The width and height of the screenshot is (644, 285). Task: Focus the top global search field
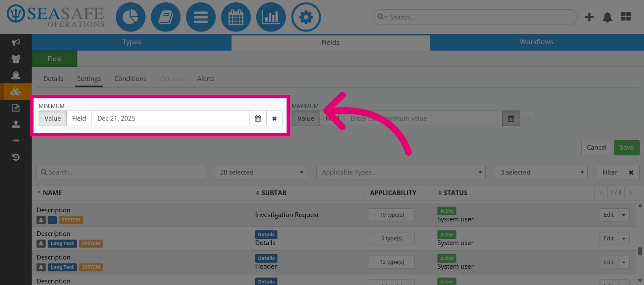(475, 17)
